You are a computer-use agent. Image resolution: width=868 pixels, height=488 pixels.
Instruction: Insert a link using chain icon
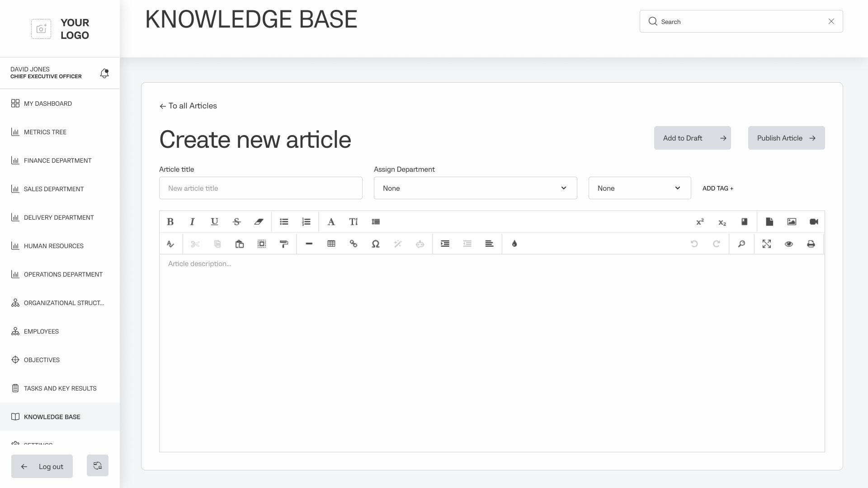click(x=354, y=244)
